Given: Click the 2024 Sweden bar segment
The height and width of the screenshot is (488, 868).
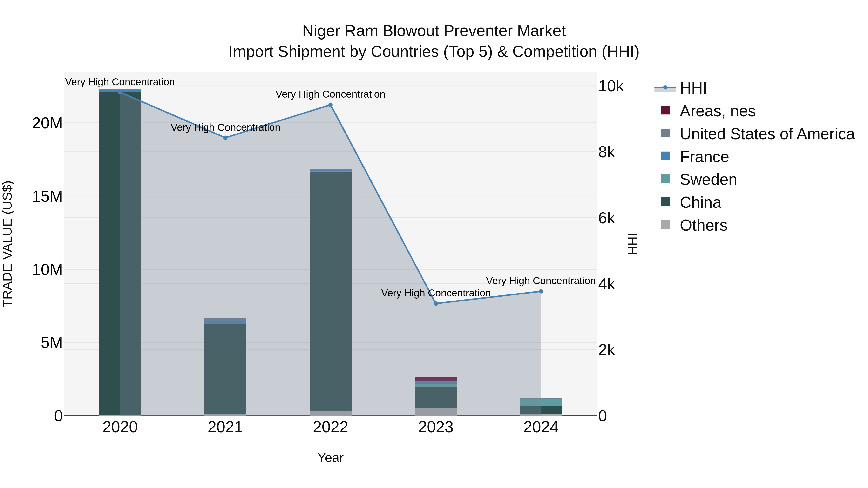Looking at the screenshot, I should point(541,402).
